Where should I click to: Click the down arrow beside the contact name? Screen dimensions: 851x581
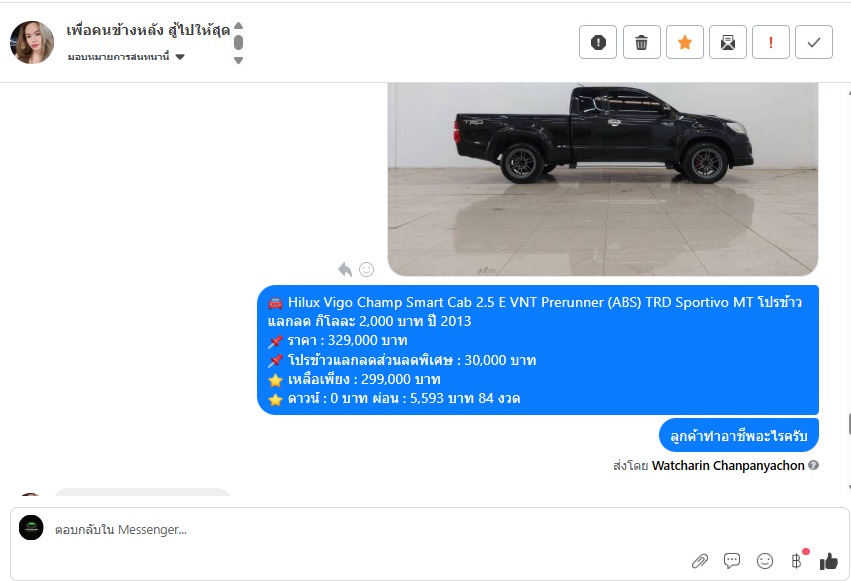pyautogui.click(x=238, y=60)
